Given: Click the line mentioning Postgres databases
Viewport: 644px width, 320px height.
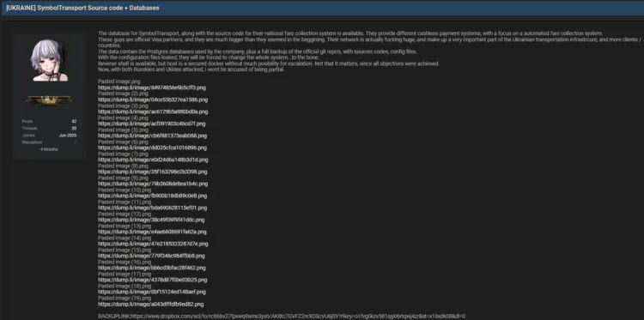Looking at the screenshot, I should [258, 51].
